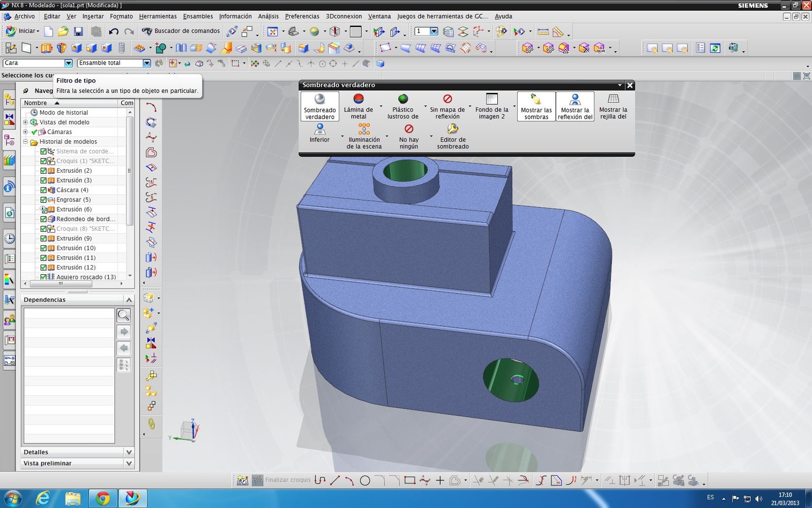812x508 pixels.
Task: Click the Buscador de comandos button
Action: pos(181,31)
